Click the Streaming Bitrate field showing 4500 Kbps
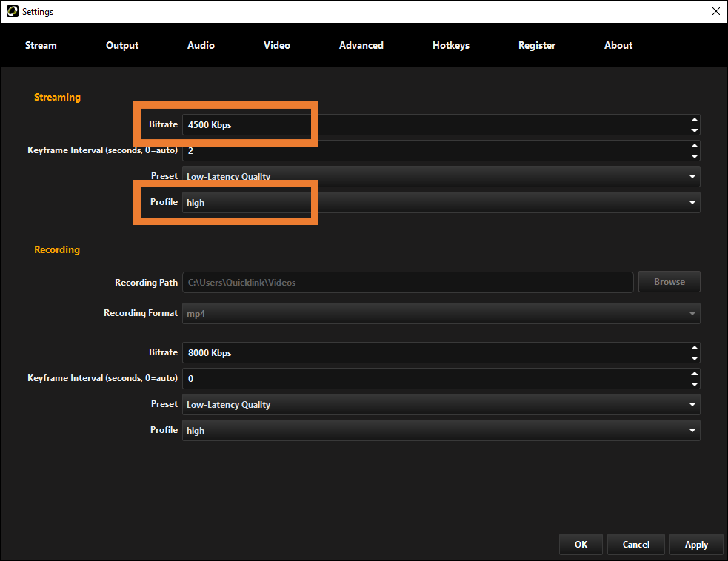 (441, 125)
